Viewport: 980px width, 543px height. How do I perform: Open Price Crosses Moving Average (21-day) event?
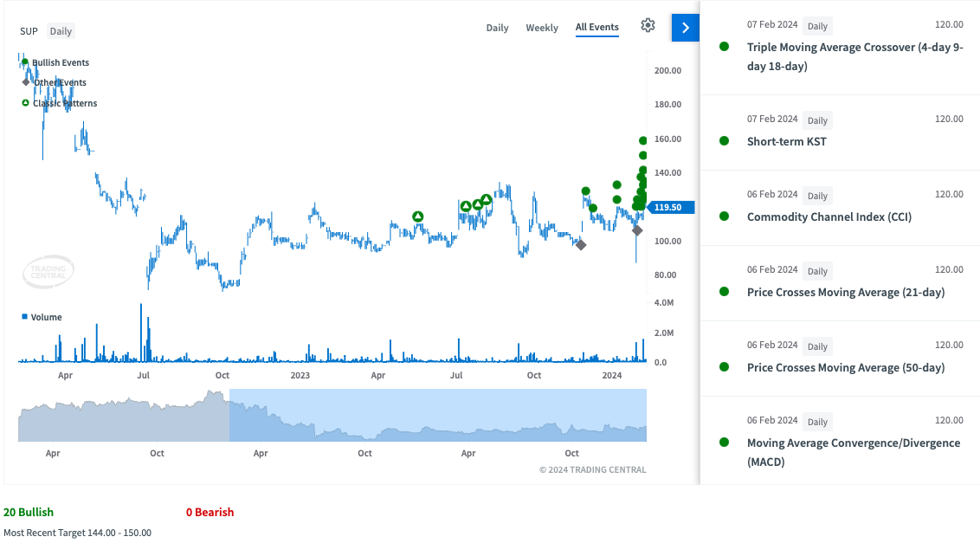click(846, 292)
